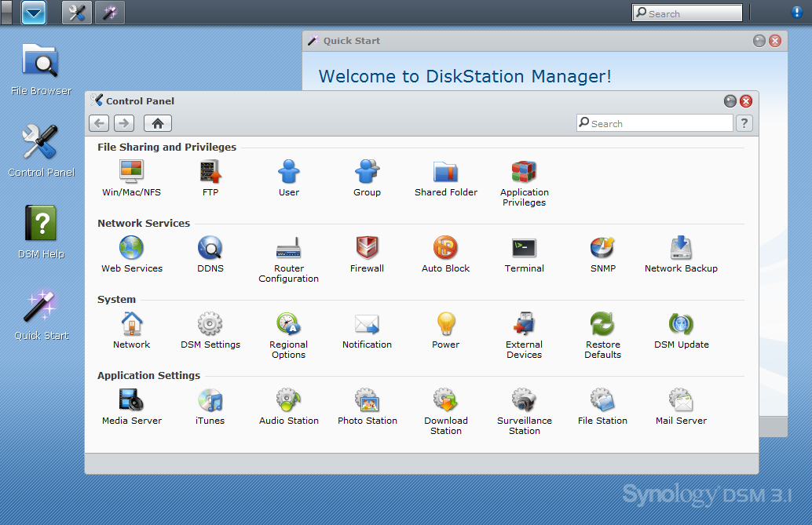Open DSM Settings
Screen dimensions: 812x525
(x=210, y=330)
